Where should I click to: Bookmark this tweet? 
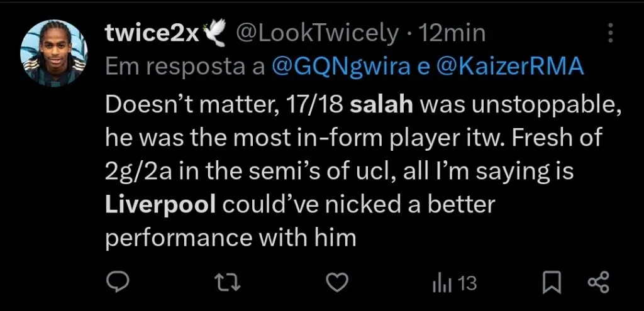pos(552,283)
